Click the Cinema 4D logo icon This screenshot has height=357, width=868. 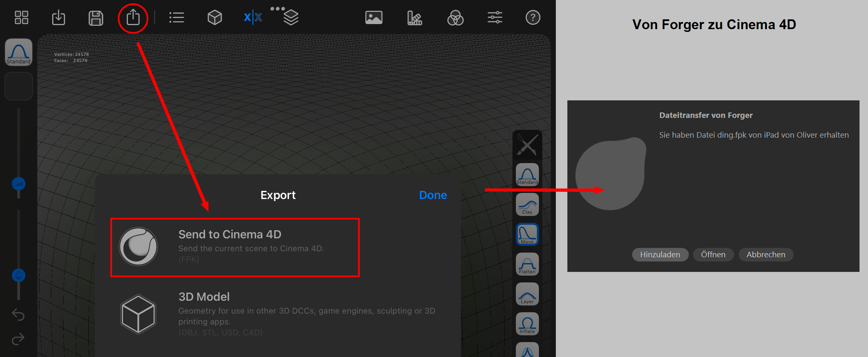click(138, 246)
